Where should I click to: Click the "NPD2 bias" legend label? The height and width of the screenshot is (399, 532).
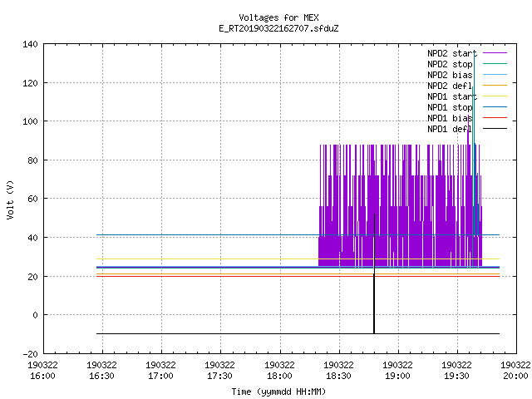[450, 75]
